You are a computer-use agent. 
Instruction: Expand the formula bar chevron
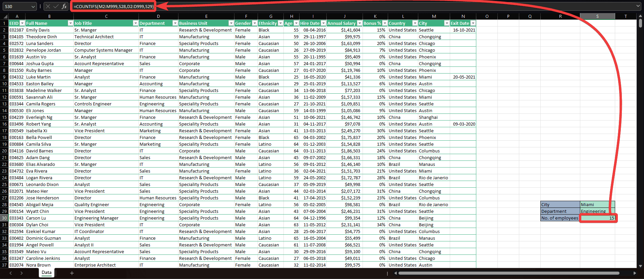click(638, 6)
